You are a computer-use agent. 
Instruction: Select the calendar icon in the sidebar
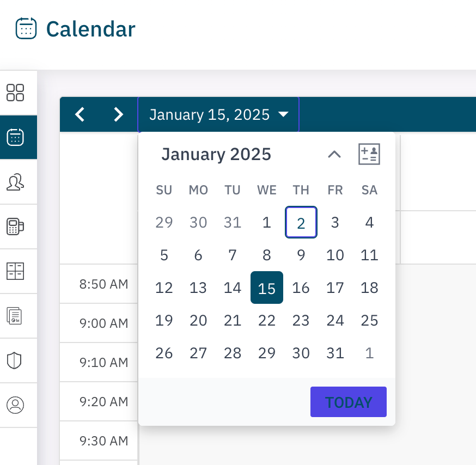pyautogui.click(x=15, y=137)
